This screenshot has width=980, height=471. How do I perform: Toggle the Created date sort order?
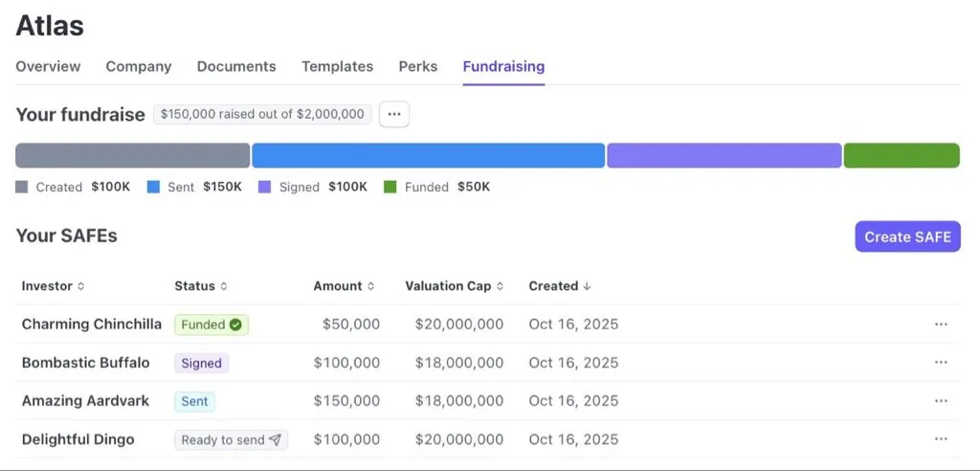pyautogui.click(x=560, y=286)
